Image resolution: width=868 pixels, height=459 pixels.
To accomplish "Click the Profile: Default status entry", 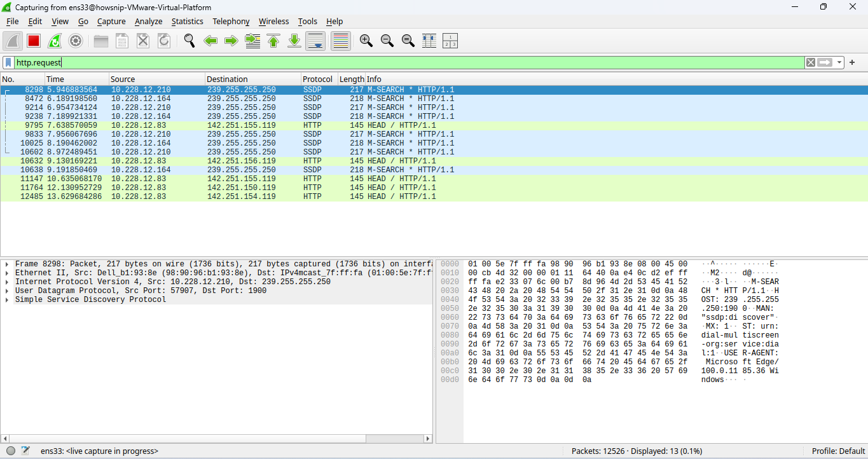I will (x=838, y=451).
